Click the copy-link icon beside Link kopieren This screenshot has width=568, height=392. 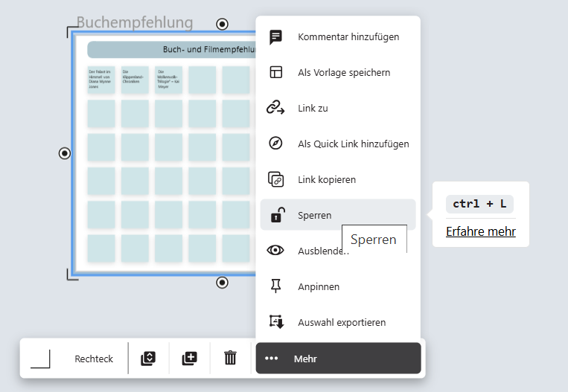(275, 179)
